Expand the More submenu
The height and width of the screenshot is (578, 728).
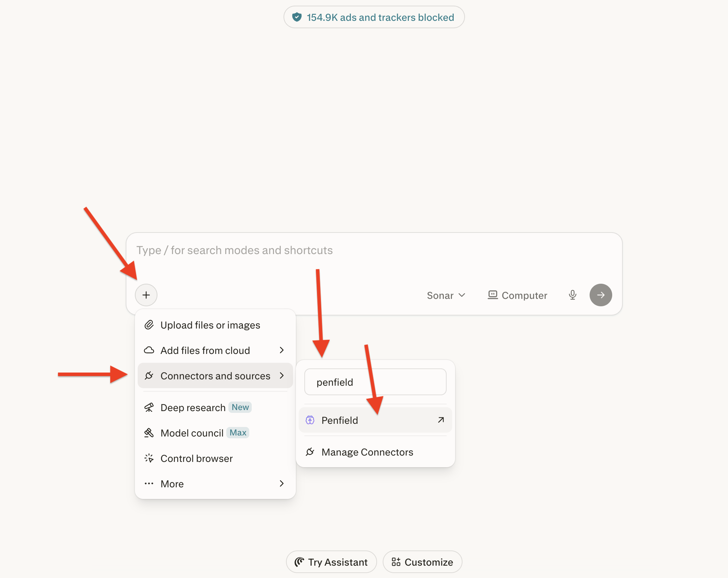click(215, 484)
